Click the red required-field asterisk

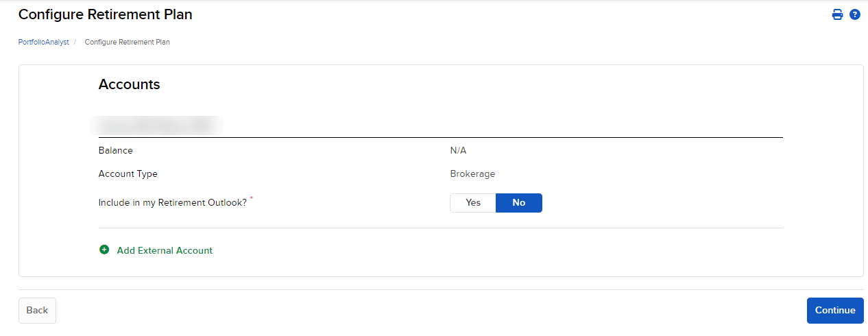pyautogui.click(x=252, y=199)
